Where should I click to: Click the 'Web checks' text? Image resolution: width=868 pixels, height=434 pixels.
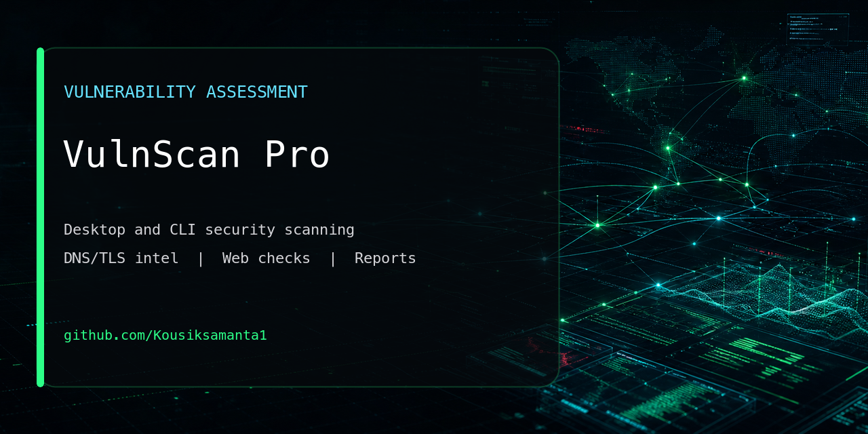(267, 258)
